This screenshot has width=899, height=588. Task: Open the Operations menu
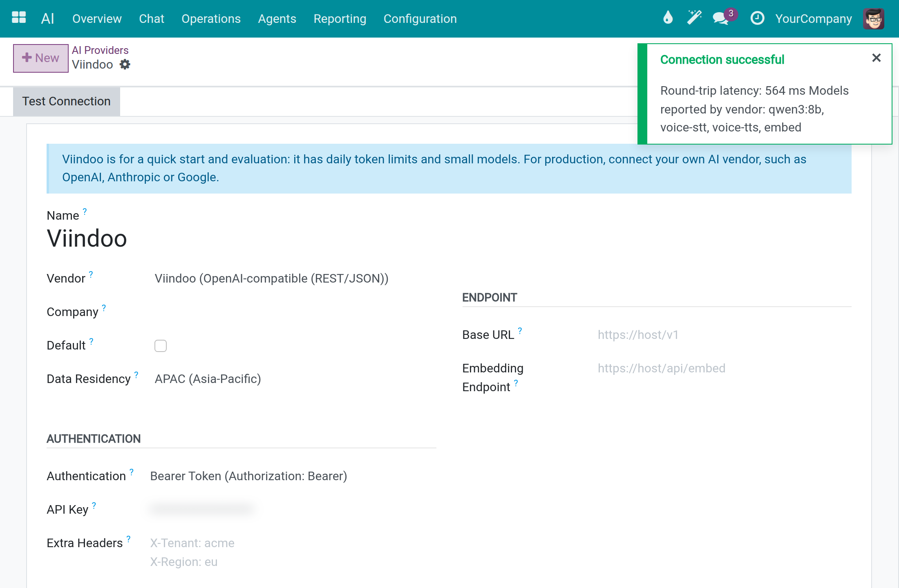pyautogui.click(x=211, y=19)
